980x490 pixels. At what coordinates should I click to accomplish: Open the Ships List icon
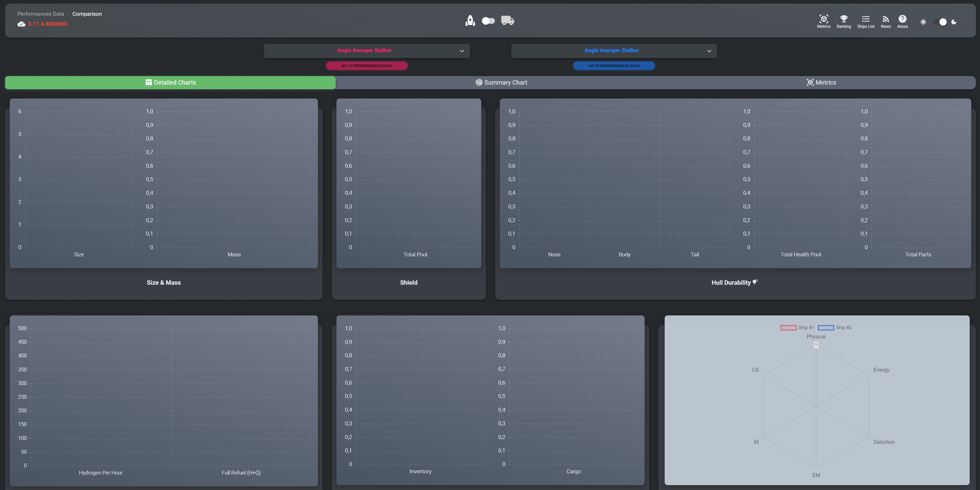pyautogui.click(x=866, y=21)
